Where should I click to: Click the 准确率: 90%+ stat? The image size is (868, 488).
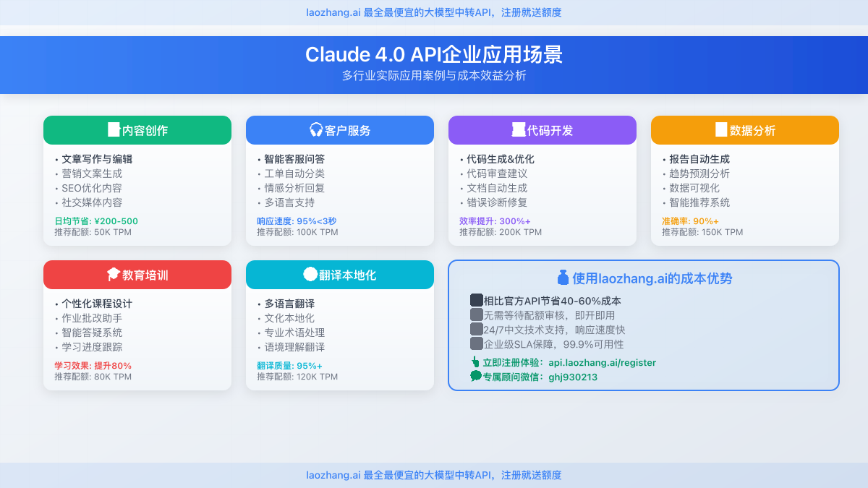pyautogui.click(x=690, y=221)
